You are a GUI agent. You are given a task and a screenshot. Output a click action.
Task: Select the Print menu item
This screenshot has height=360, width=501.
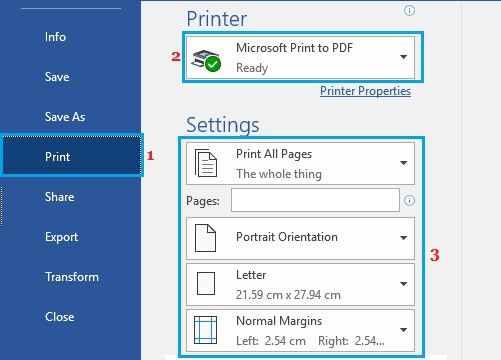click(72, 156)
